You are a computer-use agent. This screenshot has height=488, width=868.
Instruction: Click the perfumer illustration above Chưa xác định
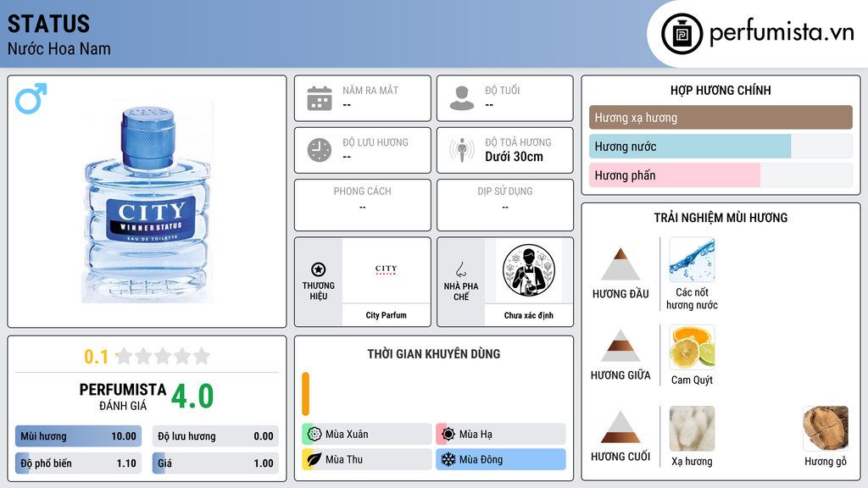point(529,270)
